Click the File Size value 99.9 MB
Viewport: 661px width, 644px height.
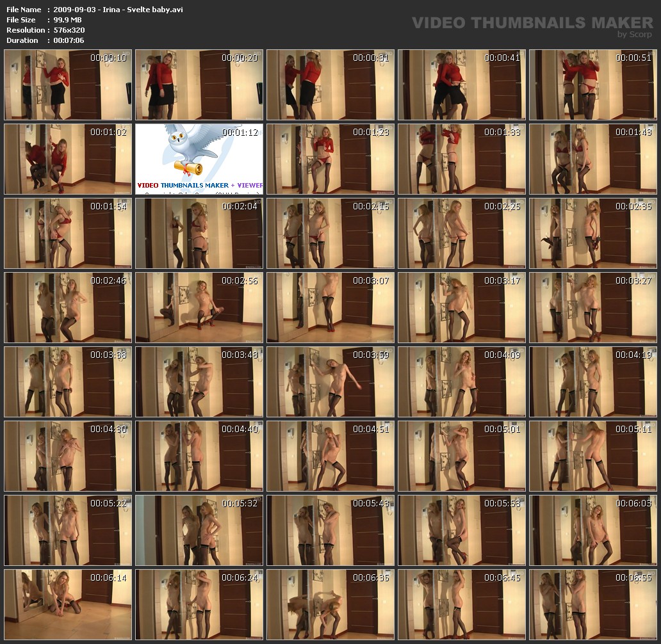(68, 20)
